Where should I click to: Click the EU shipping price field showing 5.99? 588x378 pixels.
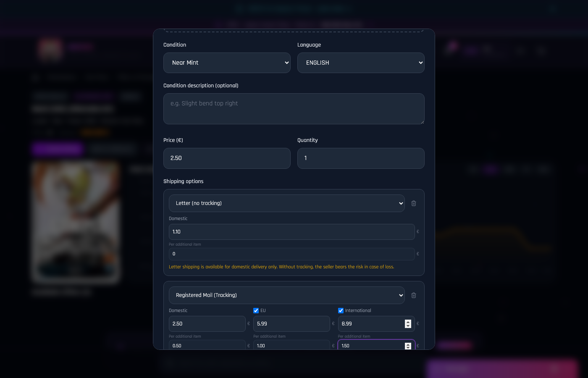[291, 324]
